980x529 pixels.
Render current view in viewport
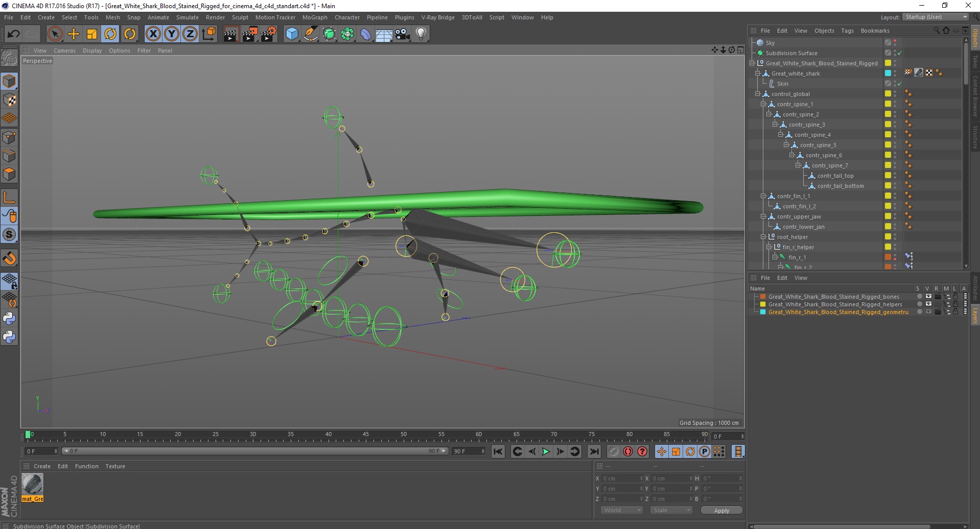tap(231, 34)
